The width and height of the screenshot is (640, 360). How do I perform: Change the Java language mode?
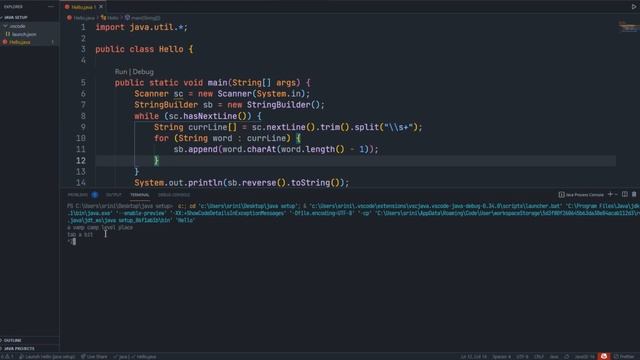554,356
